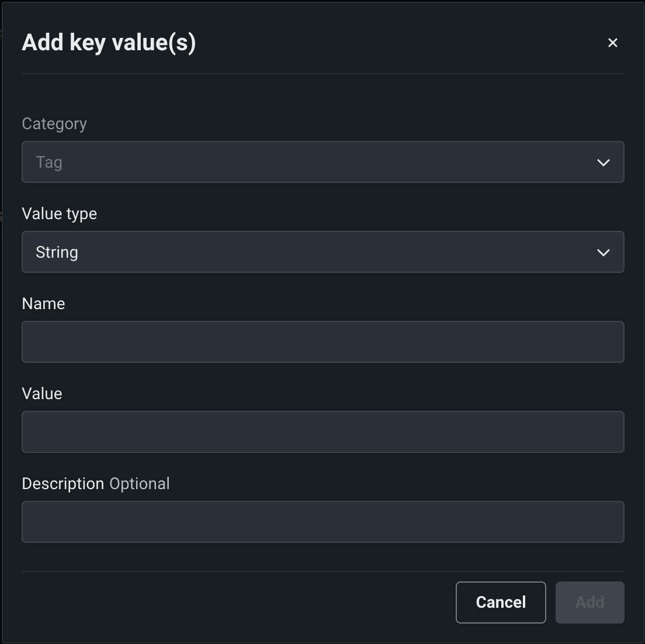Viewport: 645px width, 644px height.
Task: Click the Add button
Action: pos(589,603)
